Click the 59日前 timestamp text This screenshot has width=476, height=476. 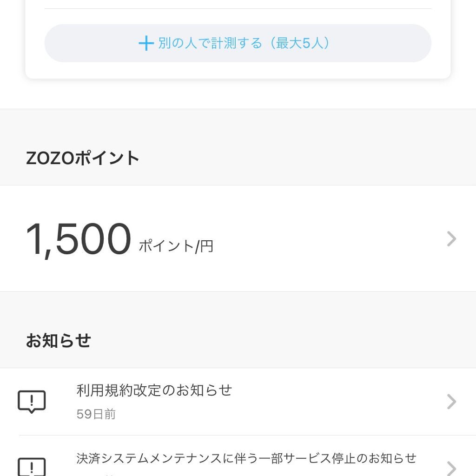coord(96,414)
